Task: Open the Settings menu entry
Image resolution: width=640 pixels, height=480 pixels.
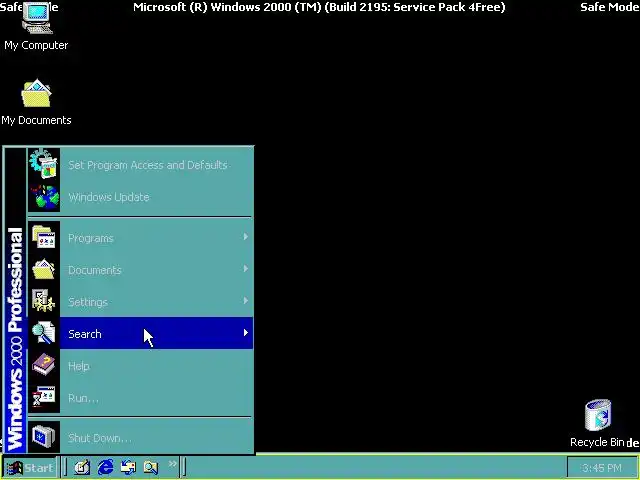Action: click(x=140, y=301)
